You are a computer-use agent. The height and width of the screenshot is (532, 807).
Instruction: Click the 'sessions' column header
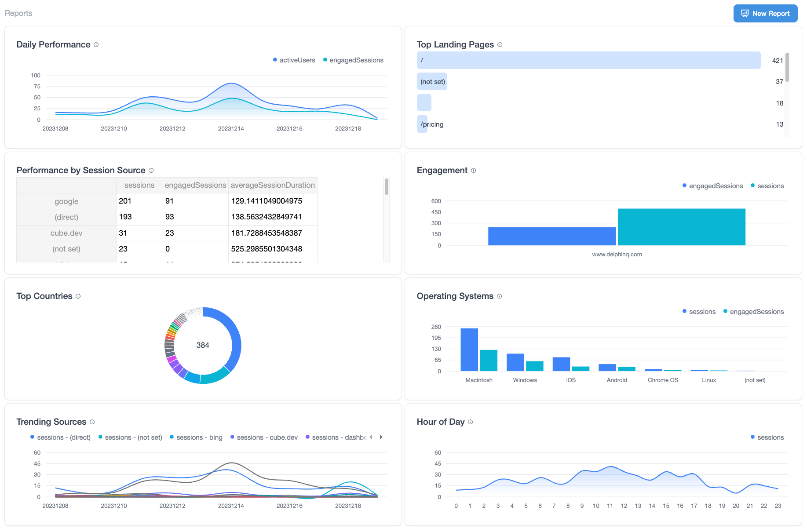pos(139,186)
